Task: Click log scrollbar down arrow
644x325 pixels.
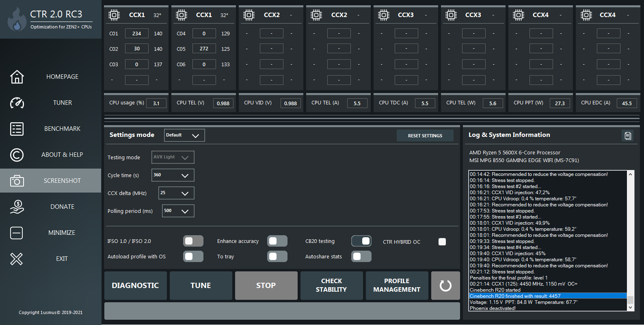Action: [630, 308]
